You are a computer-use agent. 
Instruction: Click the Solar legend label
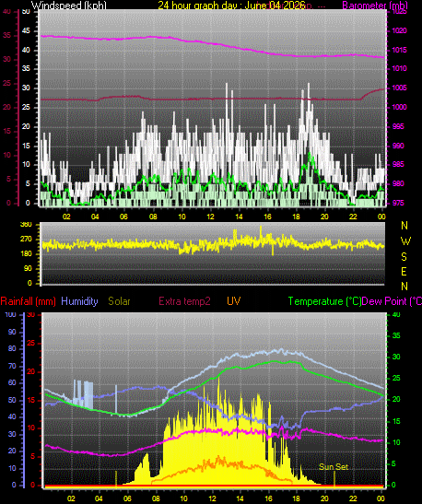point(119,301)
